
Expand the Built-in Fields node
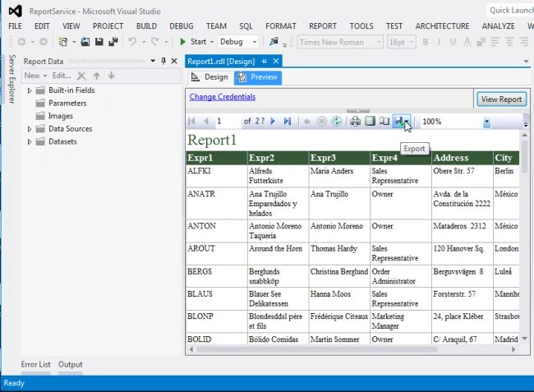tap(30, 90)
